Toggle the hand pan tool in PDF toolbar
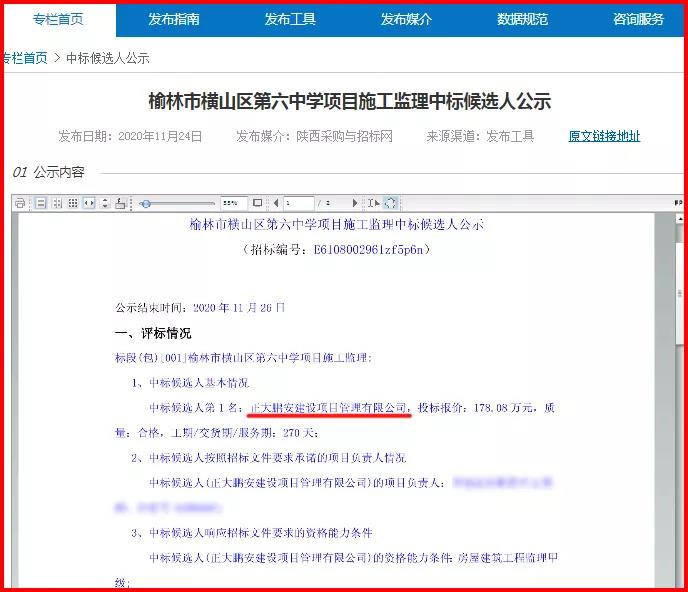 click(389, 203)
